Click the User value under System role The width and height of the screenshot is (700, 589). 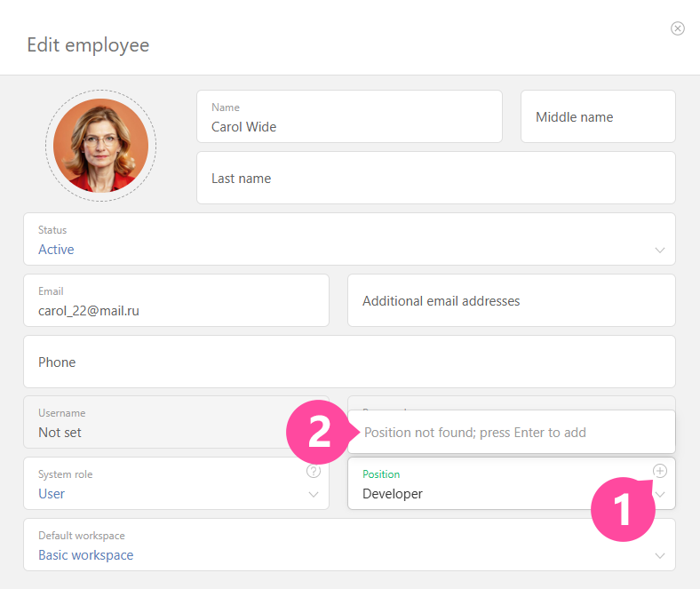pyautogui.click(x=52, y=494)
